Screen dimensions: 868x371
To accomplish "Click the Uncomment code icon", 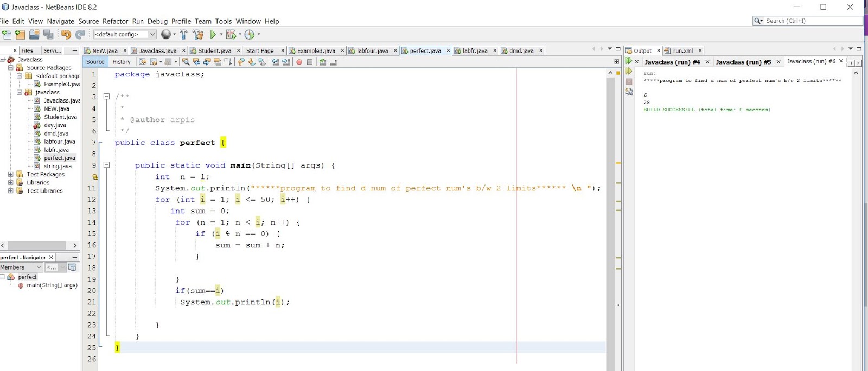I will coord(333,62).
